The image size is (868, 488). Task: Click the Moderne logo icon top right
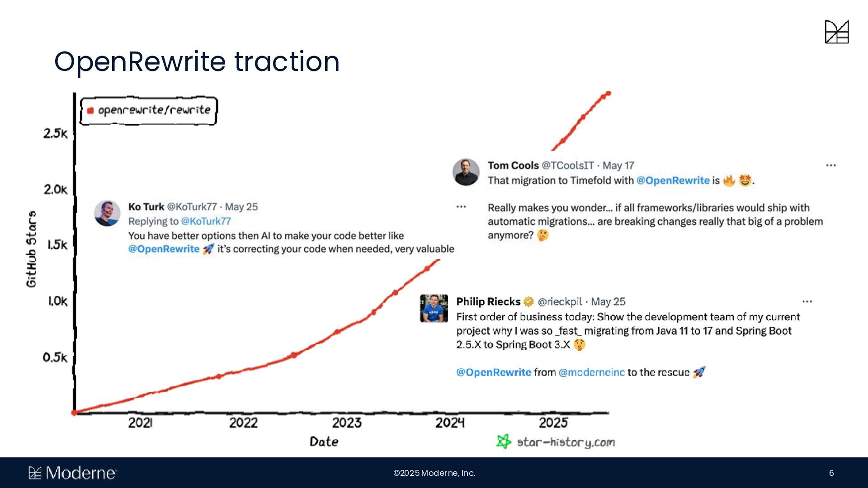point(837,32)
